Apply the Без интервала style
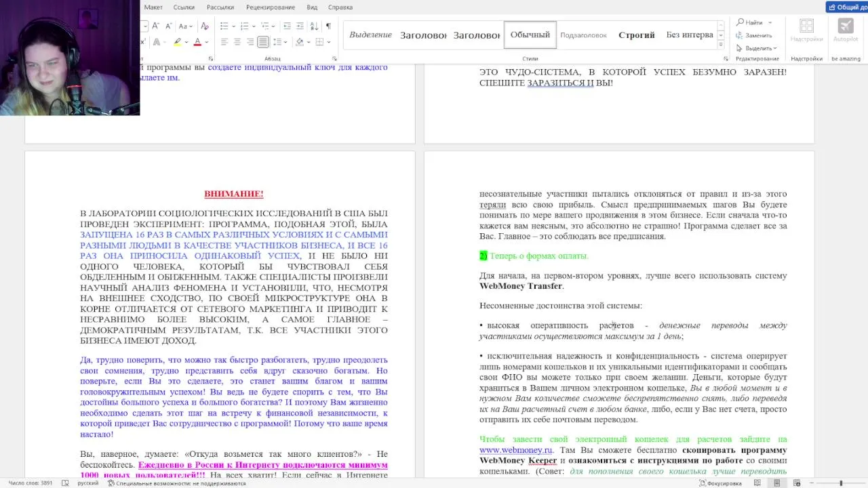The width and height of the screenshot is (868, 488). pos(690,35)
